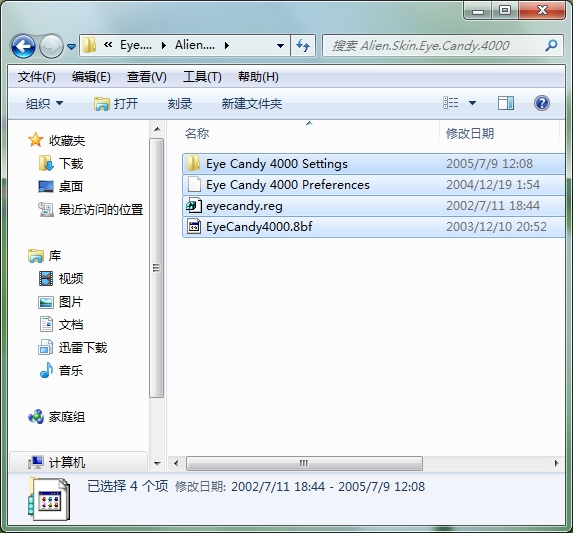This screenshot has height=533, width=573.
Task: Open recent pages dropdown beside Forward arrow
Action: pyautogui.click(x=72, y=47)
